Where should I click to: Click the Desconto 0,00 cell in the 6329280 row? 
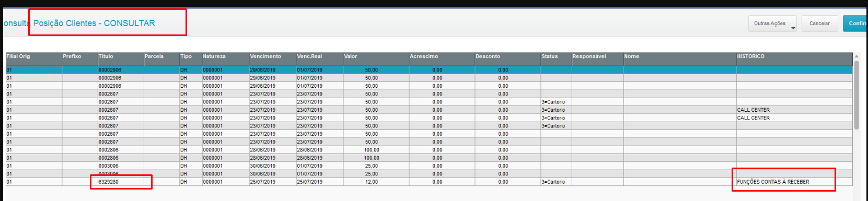(507, 182)
